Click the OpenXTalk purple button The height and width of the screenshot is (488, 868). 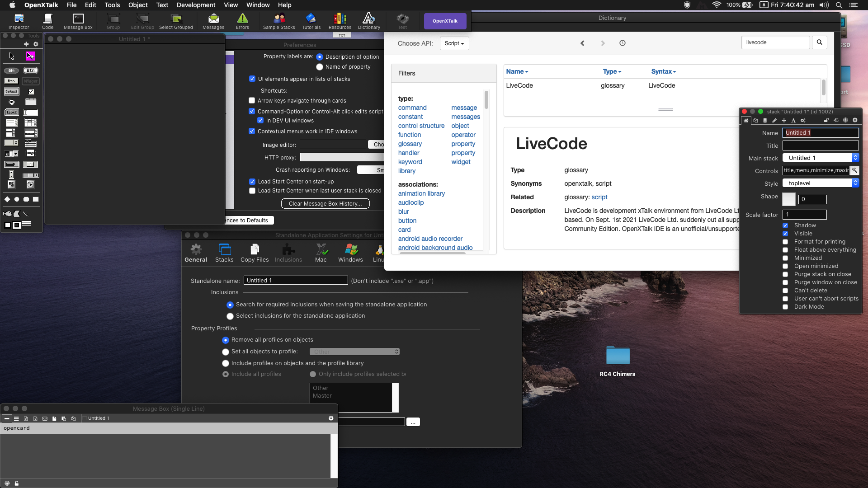(445, 21)
